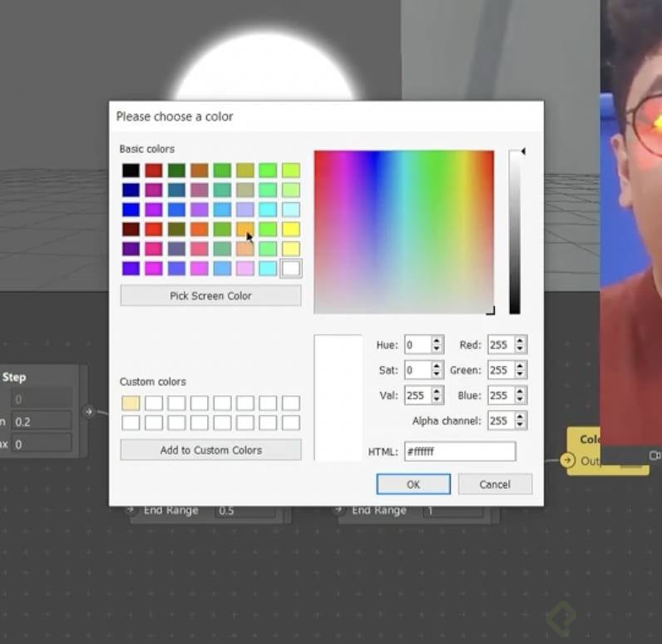Click the Step node output port arrow
662x644 pixels.
(89, 411)
